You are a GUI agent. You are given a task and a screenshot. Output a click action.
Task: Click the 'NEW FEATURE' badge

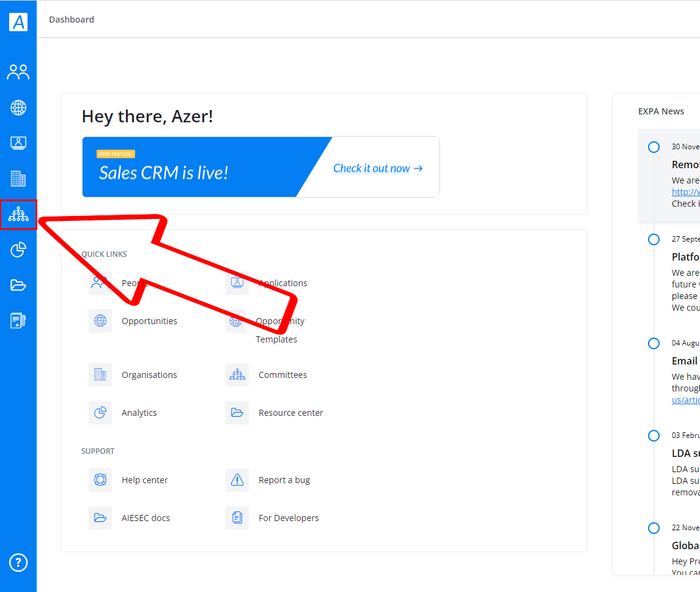116,154
